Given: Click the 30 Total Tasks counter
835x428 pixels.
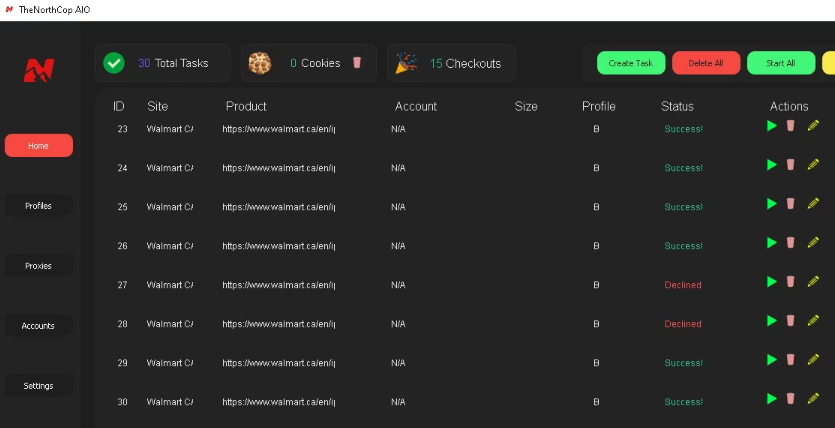Looking at the screenshot, I should pyautogui.click(x=173, y=63).
